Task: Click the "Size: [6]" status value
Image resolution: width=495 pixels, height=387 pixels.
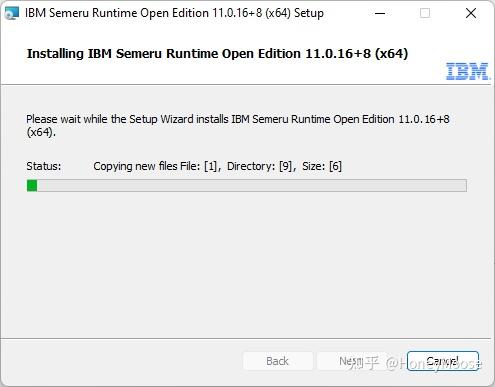Action: click(322, 166)
